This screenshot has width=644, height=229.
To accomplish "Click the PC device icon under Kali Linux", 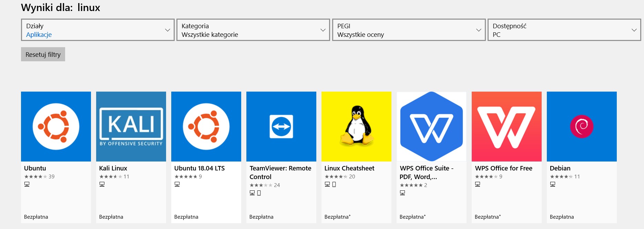I will click(102, 184).
